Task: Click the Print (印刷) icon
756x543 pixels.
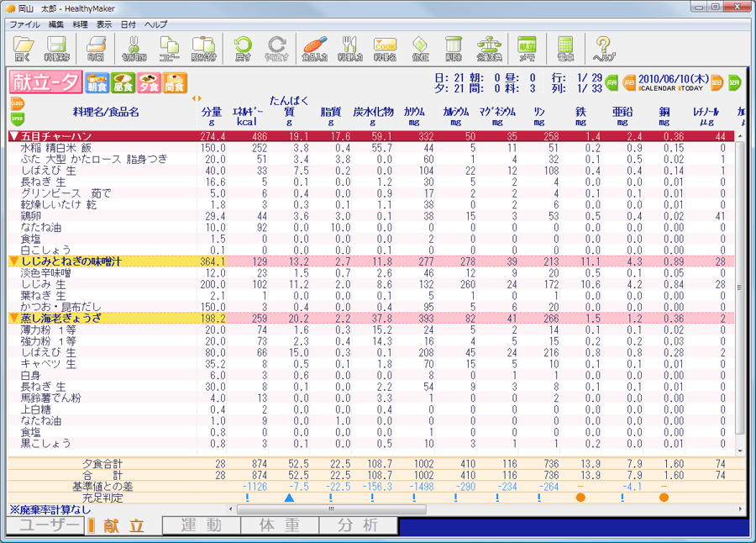Action: 96,50
